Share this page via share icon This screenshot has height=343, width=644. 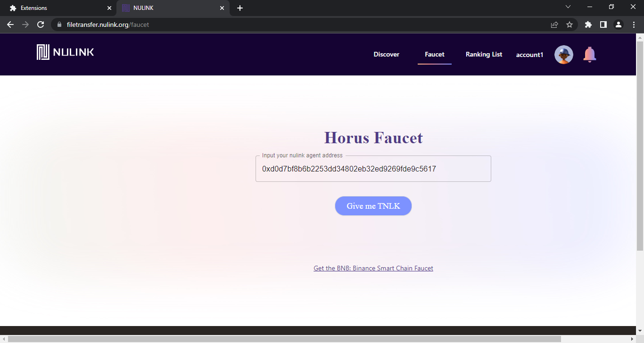[x=554, y=24]
